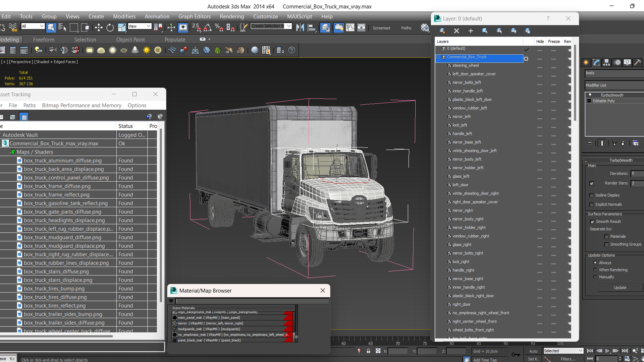The width and height of the screenshot is (644, 362).
Task: Click the Set Keys key icon
Action: 516,355
